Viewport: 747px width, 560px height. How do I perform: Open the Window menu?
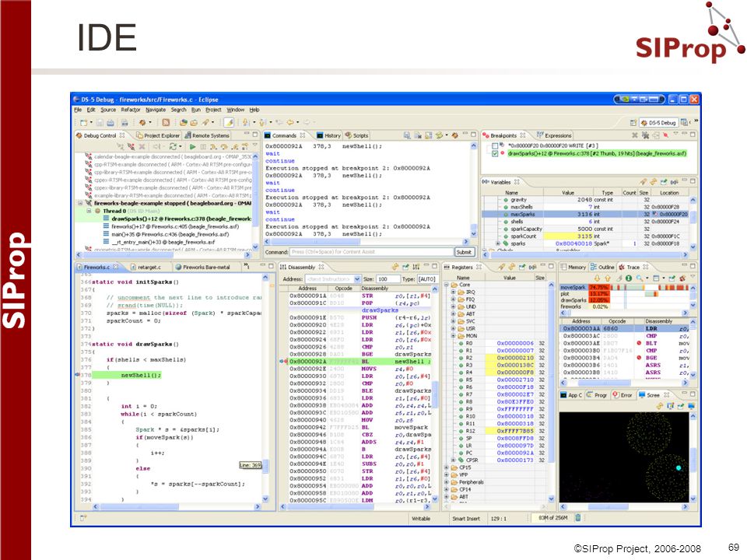click(x=235, y=110)
